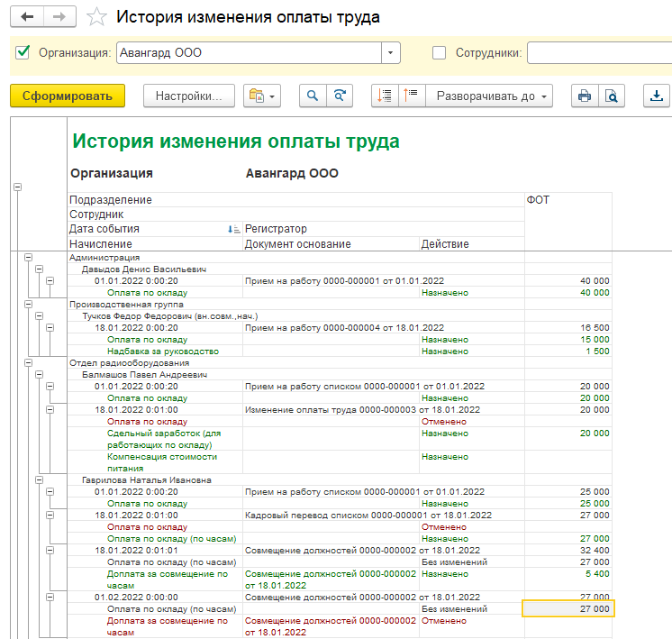
Task: Uncheck the Организация filter checkbox
Action: click(x=23, y=52)
